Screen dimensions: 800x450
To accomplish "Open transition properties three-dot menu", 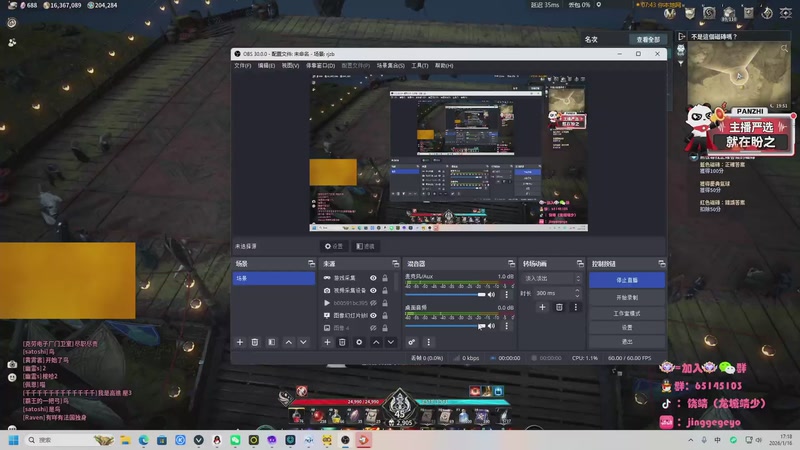I will click(x=576, y=307).
